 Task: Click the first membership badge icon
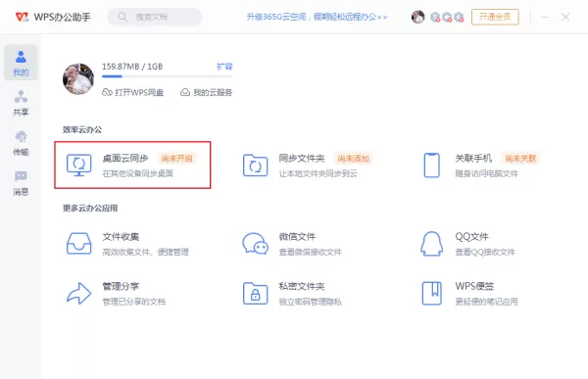[435, 17]
